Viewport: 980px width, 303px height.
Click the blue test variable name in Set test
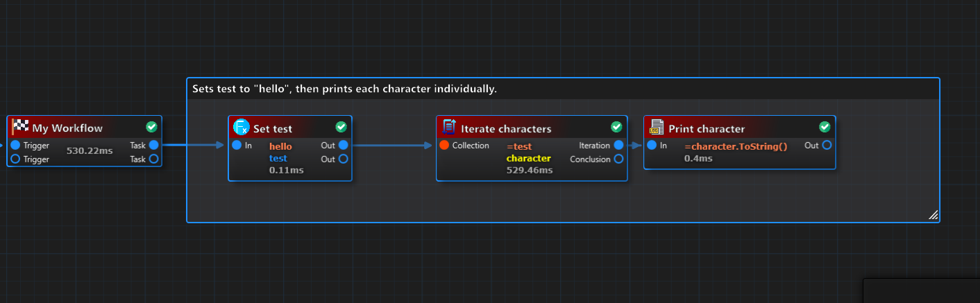click(x=278, y=158)
